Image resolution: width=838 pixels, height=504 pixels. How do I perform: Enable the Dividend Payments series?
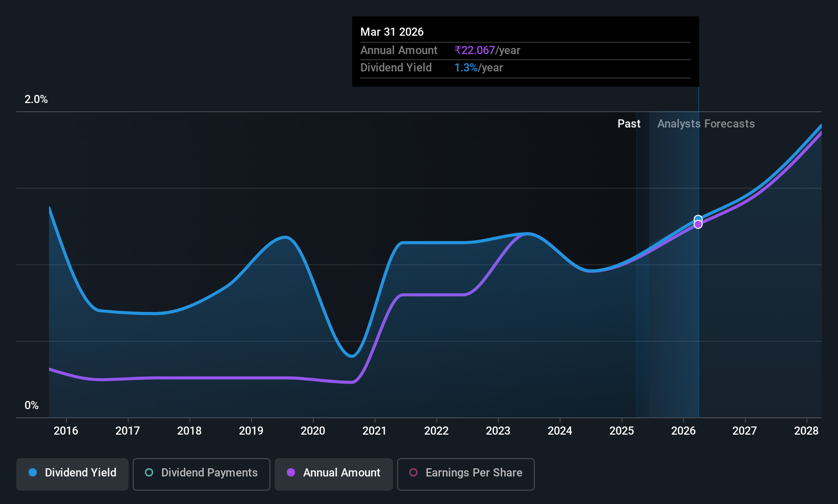(202, 474)
